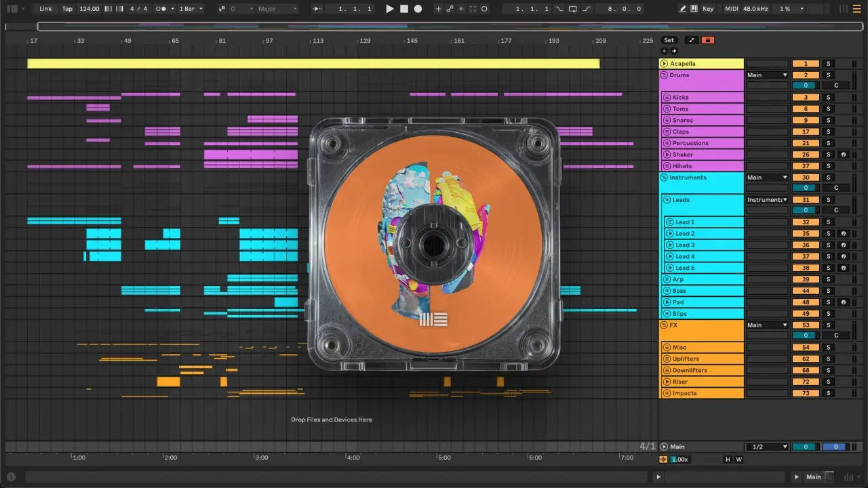Image resolution: width=868 pixels, height=488 pixels.
Task: Click the Link button
Action: 45,9
